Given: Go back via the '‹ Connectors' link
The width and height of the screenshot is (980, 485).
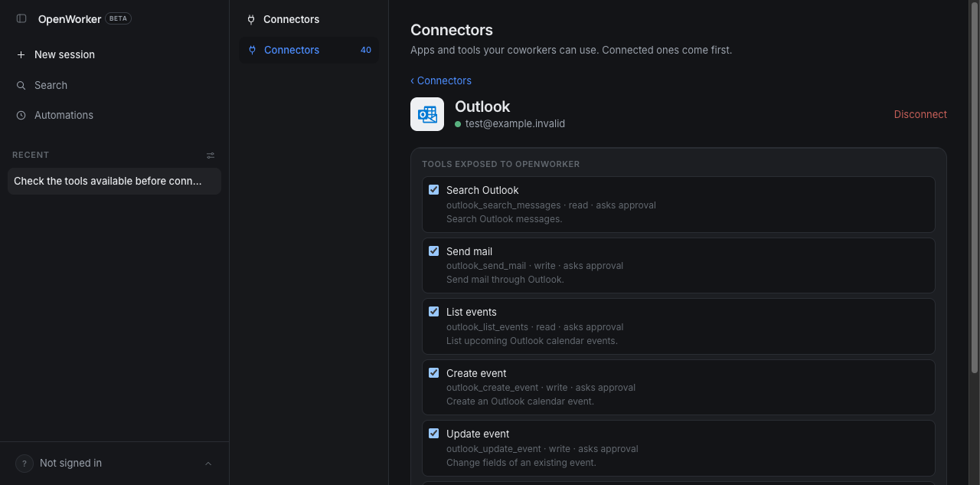Looking at the screenshot, I should point(441,80).
